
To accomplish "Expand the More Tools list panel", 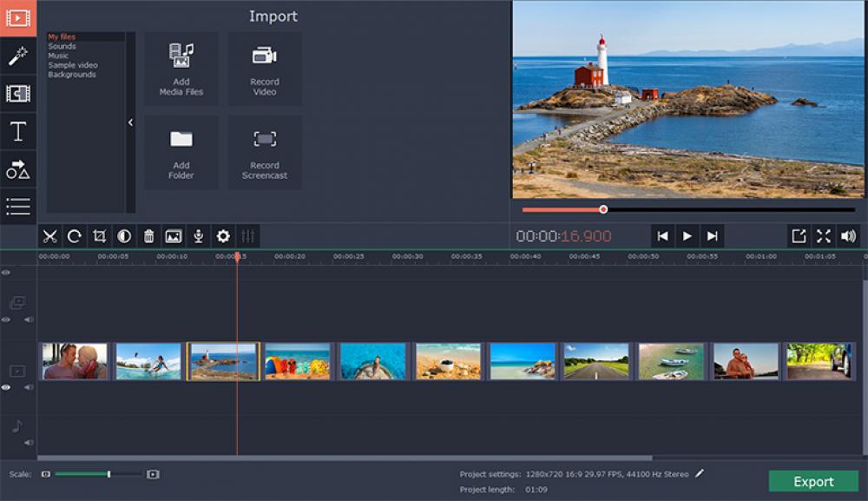I will pyautogui.click(x=18, y=208).
